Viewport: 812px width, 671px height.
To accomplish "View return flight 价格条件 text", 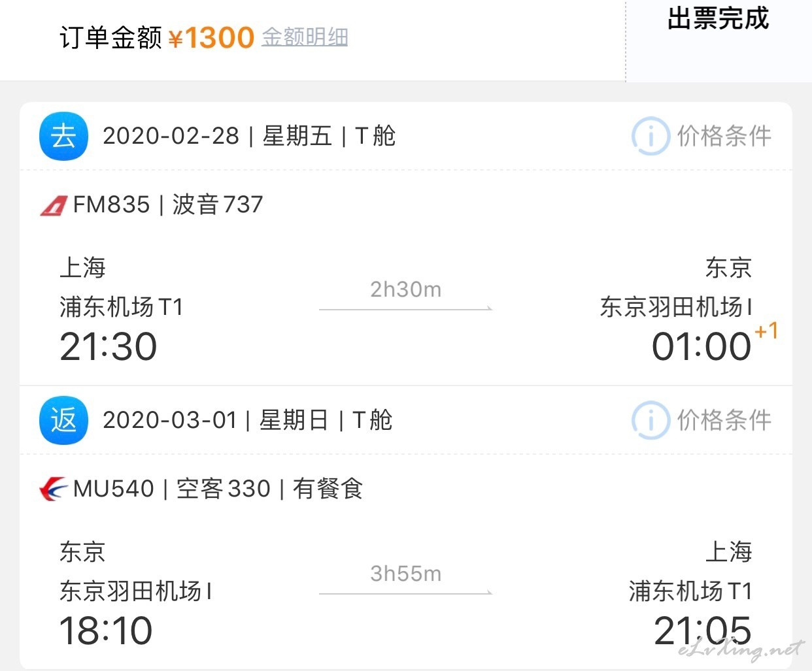I will (x=724, y=420).
